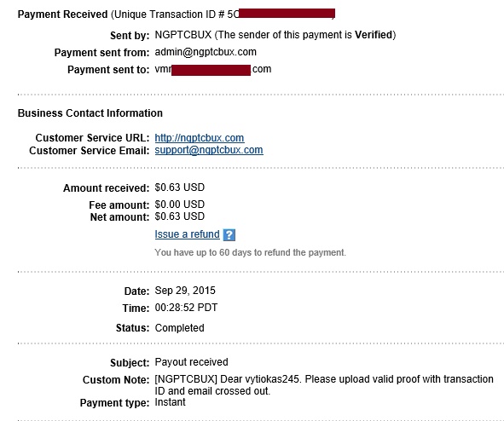Click the custom note mentioning vytiokas245
This screenshot has width=504, height=421.
324,385
